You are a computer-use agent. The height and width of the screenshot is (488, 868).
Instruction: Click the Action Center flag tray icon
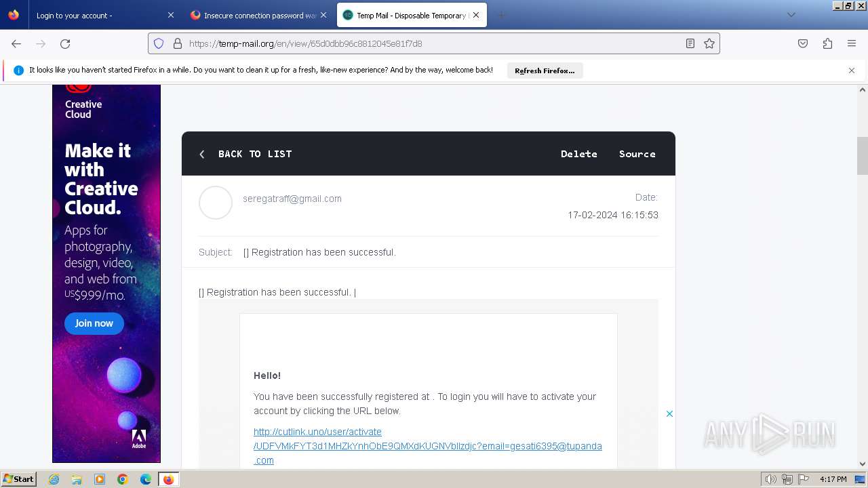click(x=804, y=479)
